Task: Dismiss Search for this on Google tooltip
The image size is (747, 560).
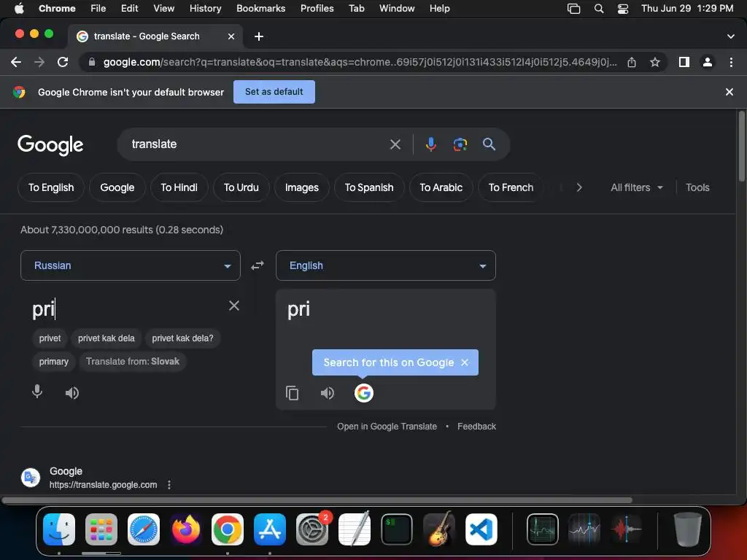Action: 465,362
